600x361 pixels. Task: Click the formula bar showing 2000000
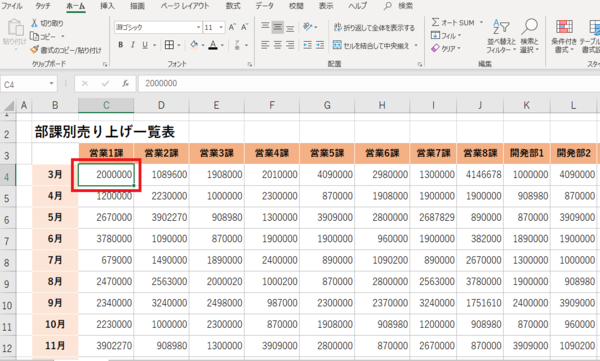tap(369, 83)
